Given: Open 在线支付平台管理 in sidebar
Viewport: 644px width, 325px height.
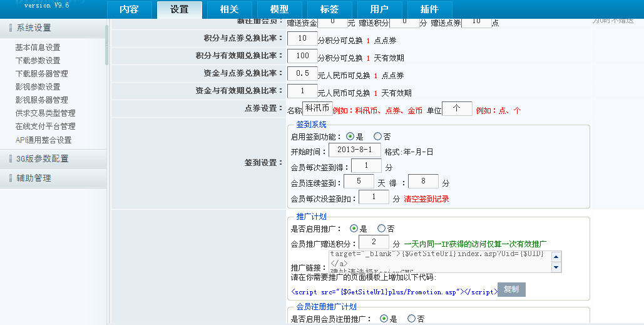Looking at the screenshot, I should (x=46, y=126).
